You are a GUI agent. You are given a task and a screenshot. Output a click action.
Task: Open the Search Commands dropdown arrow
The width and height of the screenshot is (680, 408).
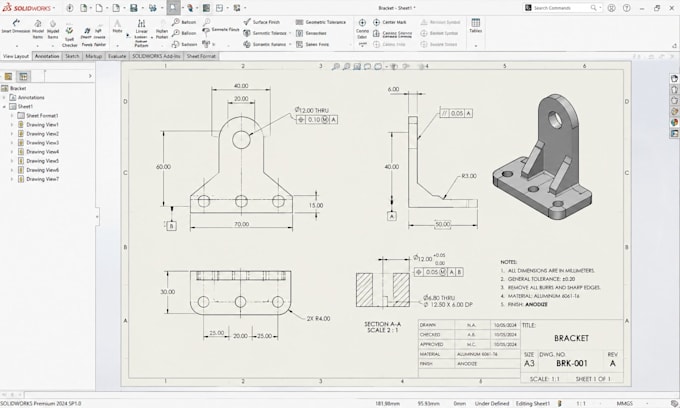pos(600,8)
